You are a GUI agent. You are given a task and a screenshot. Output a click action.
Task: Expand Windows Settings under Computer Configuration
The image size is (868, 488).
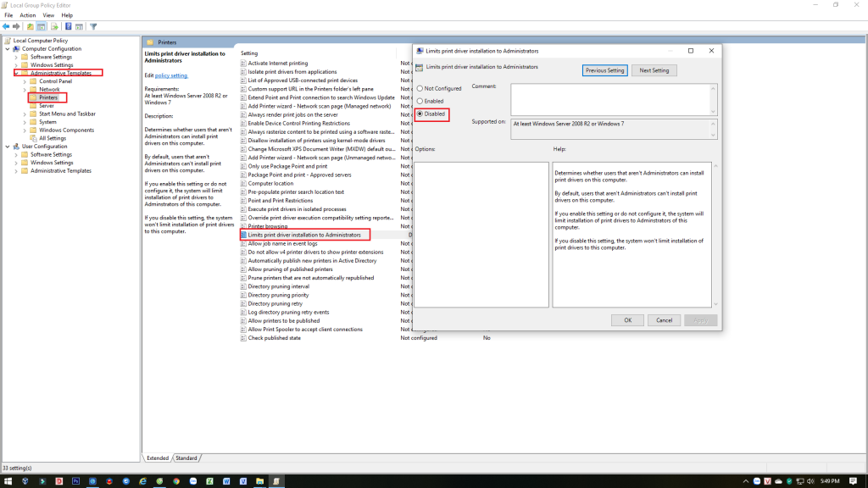click(16, 65)
